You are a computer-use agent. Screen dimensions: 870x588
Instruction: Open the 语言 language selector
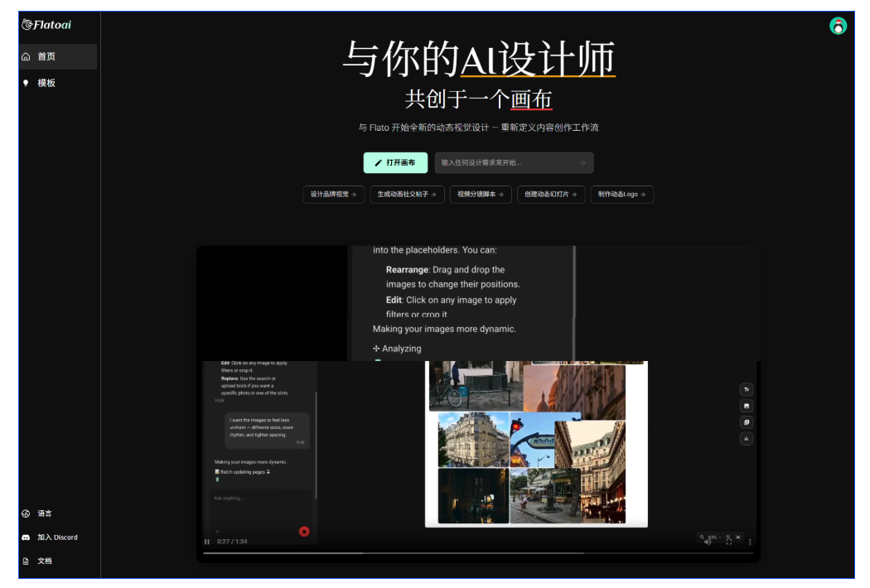44,513
